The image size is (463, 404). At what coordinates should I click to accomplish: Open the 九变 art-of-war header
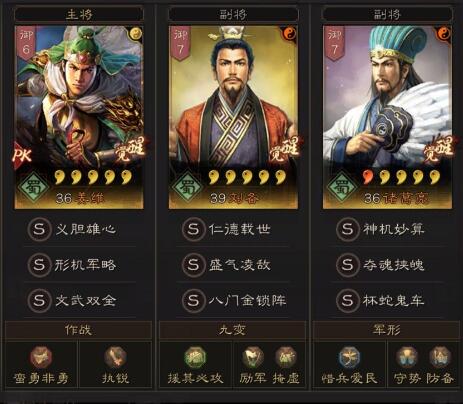232,330
